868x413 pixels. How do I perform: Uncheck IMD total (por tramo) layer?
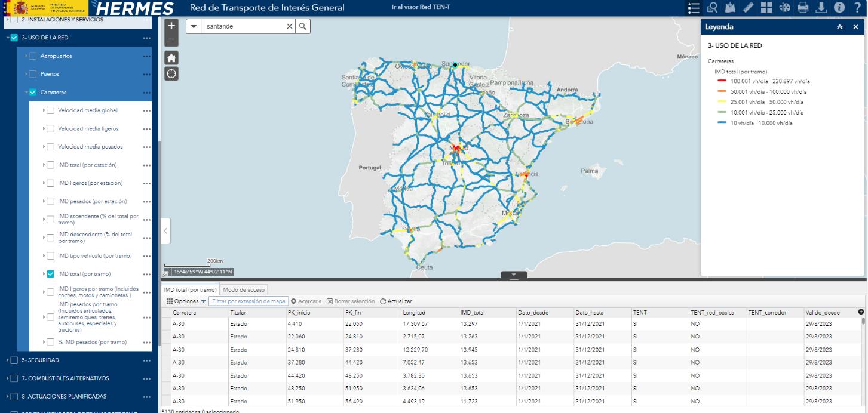[x=51, y=274]
